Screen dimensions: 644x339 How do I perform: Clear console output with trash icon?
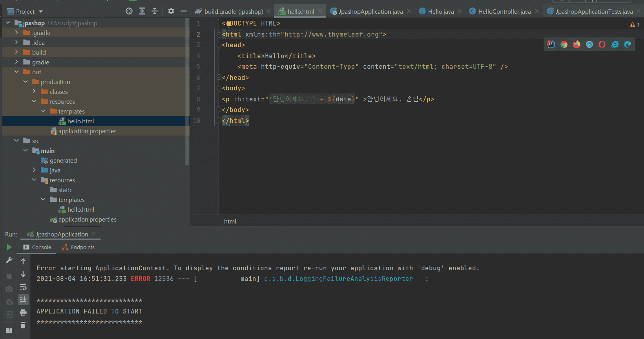tap(23, 325)
